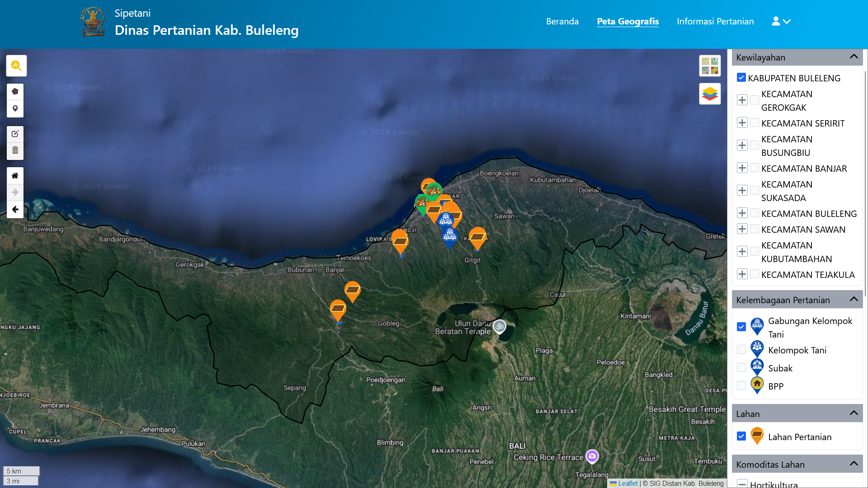Uncheck KABUPATEN BULELENG
This screenshot has width=868, height=488.
coord(741,77)
